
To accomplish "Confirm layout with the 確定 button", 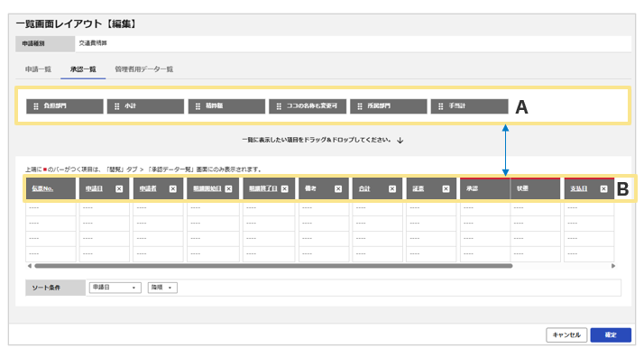I will (611, 334).
